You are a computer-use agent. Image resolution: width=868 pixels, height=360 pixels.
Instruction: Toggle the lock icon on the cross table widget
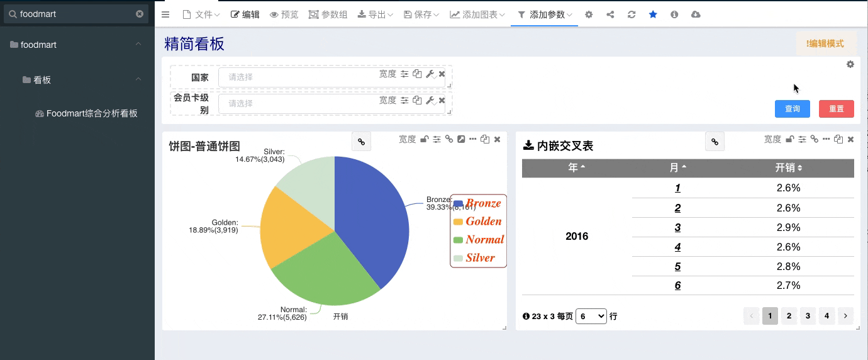tap(790, 139)
